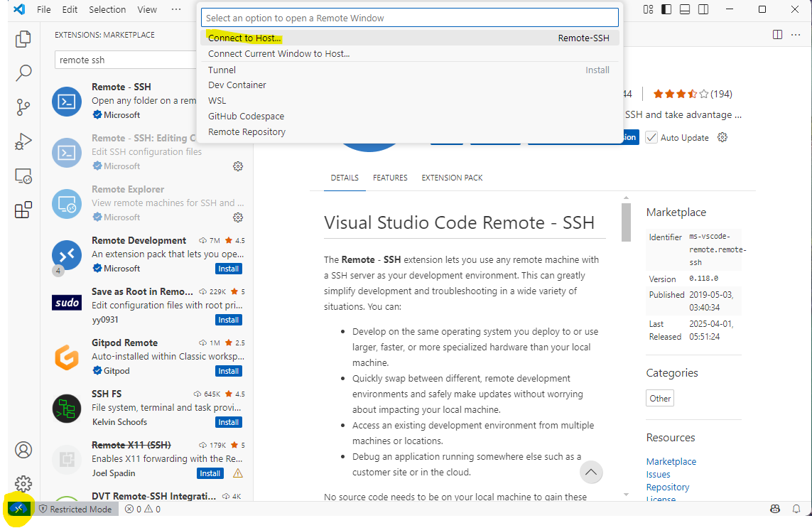Install the Remote Development extension pack
The image size is (812, 528).
228,269
